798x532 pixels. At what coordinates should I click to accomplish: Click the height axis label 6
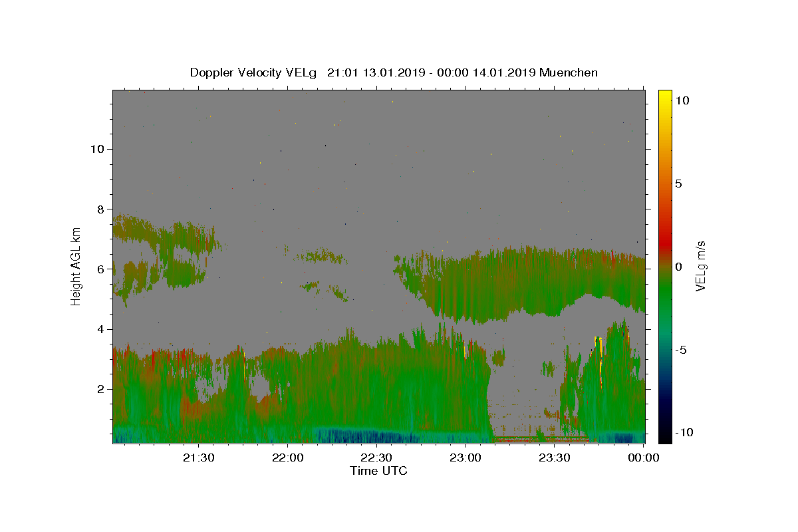point(102,269)
